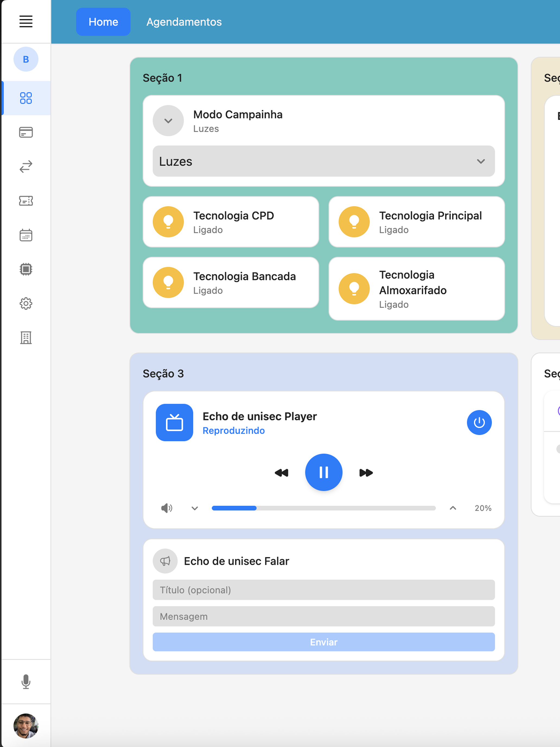The image size is (560, 747).
Task: Pause the Echo player playback
Action: click(324, 472)
